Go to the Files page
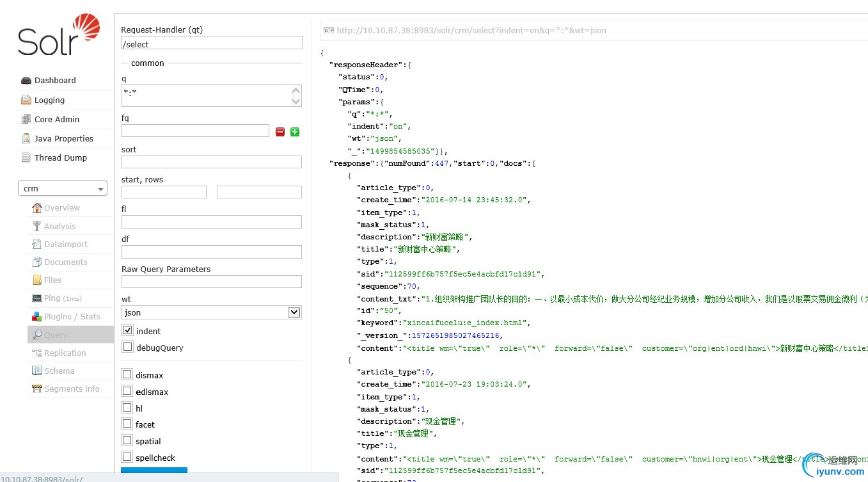This screenshot has width=868, height=482. point(70,280)
